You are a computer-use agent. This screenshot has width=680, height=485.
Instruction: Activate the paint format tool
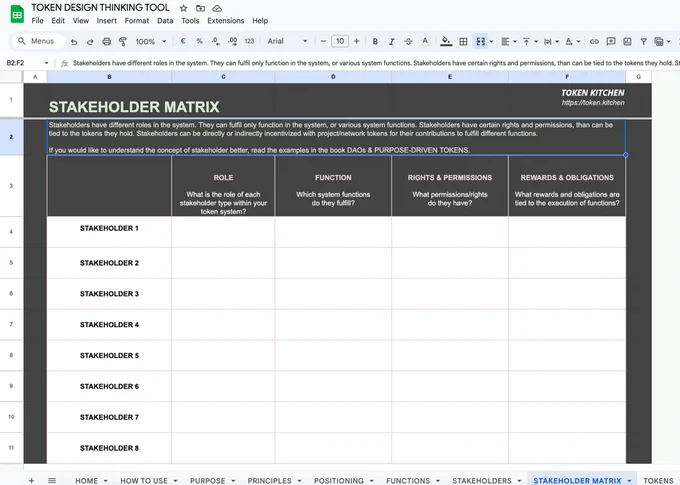(123, 42)
